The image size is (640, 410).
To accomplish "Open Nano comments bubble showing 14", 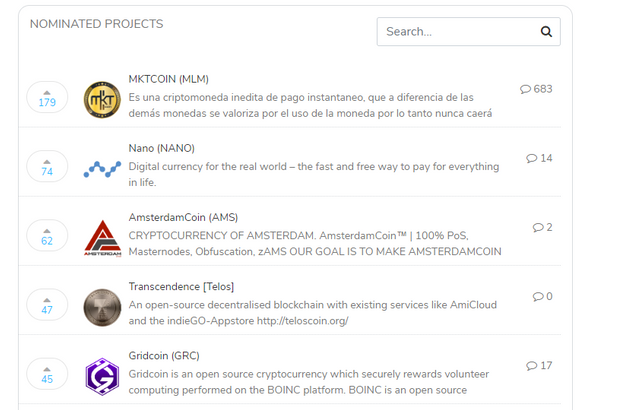I will tap(539, 158).
